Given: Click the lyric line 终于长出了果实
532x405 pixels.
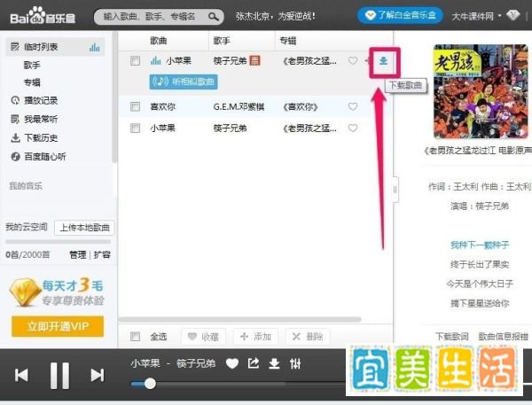Looking at the screenshot, I should (480, 264).
